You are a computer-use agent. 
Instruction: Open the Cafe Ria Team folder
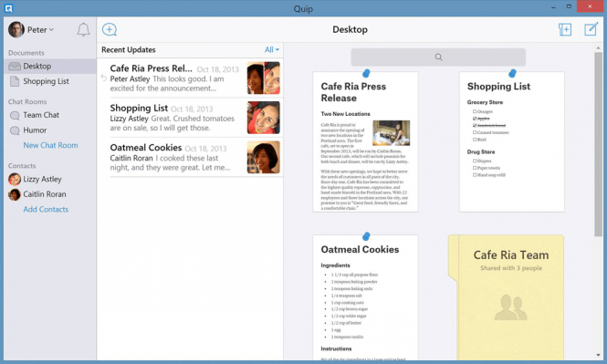coord(506,297)
